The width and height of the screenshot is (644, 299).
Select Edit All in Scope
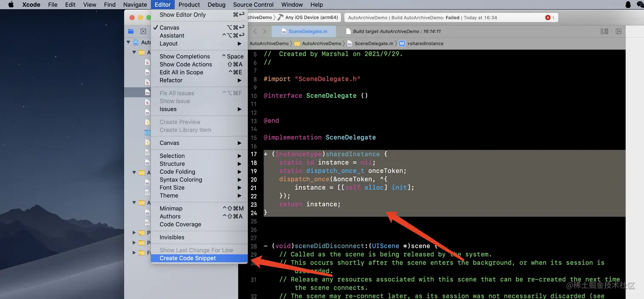[199, 73]
